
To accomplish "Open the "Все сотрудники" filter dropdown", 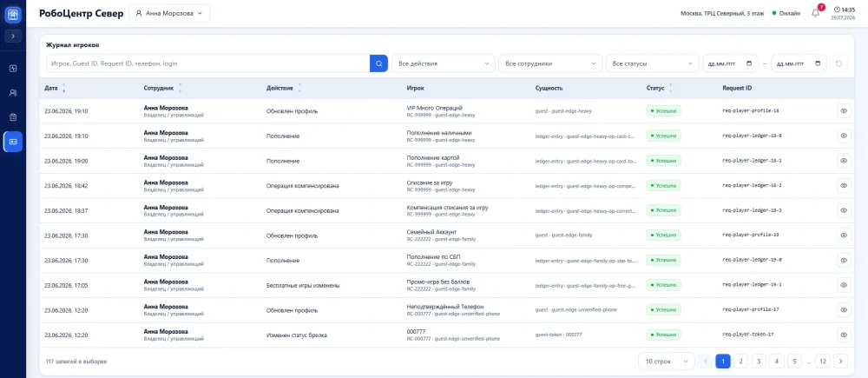I will (550, 63).
